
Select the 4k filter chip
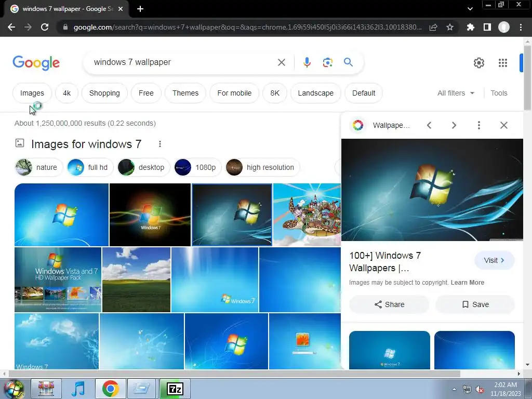pyautogui.click(x=67, y=93)
